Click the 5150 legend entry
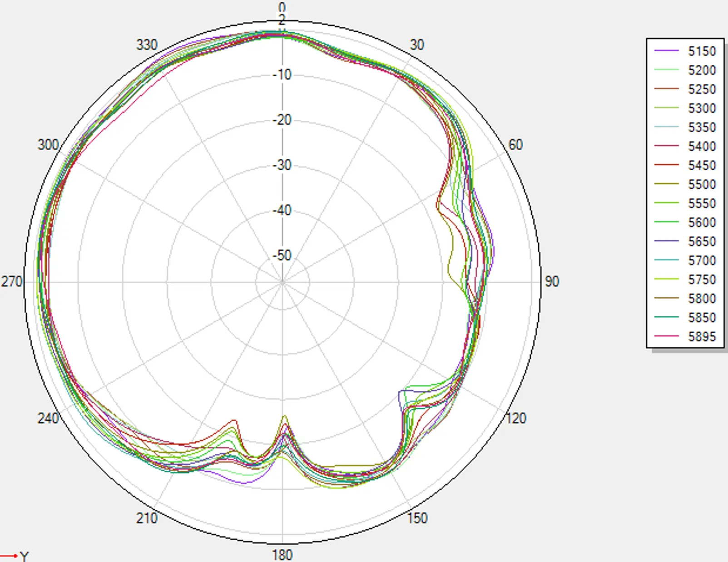Screen dimensions: 728x562 (685, 51)
